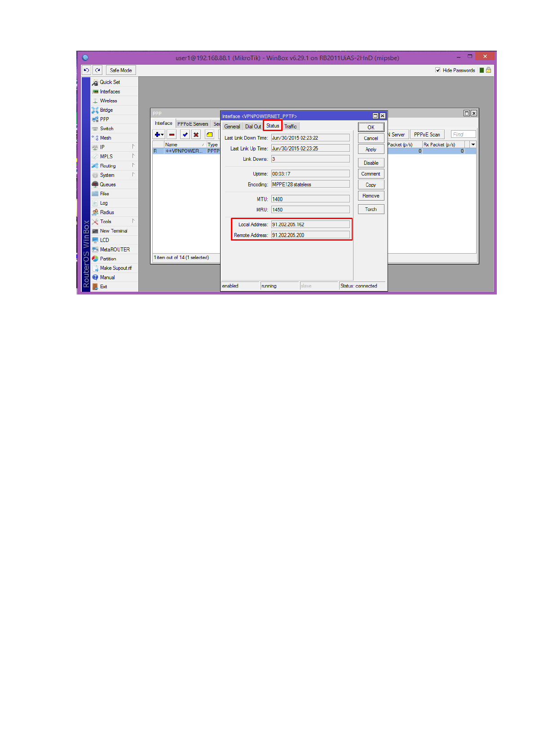Switch to the General tab

(x=232, y=127)
